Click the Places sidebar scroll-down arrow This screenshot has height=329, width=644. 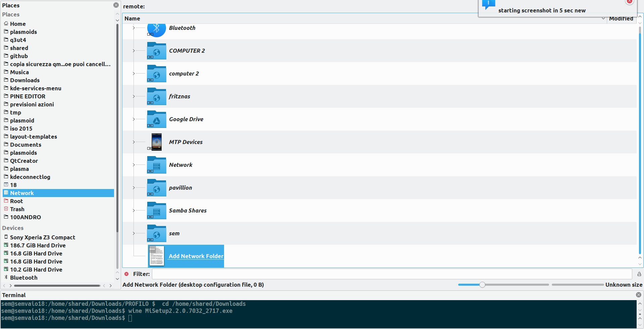coord(117,279)
